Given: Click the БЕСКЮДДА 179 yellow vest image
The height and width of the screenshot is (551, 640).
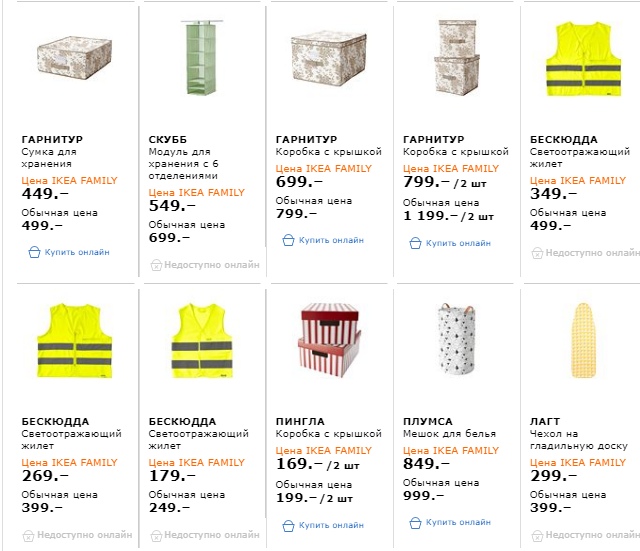Looking at the screenshot, I should (x=202, y=342).
